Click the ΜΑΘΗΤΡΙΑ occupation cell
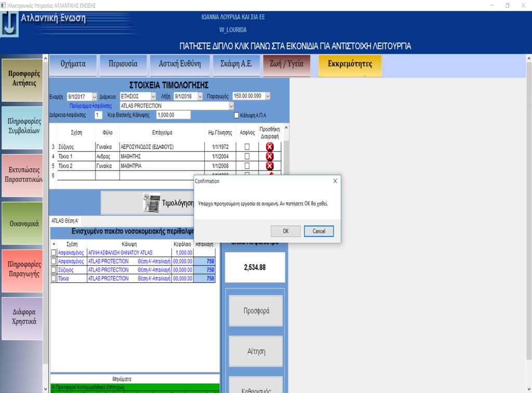The width and height of the screenshot is (532, 393). 162,166
